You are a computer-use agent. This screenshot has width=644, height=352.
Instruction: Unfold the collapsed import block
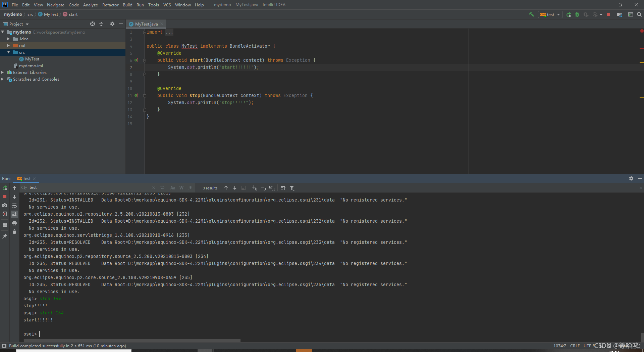coord(145,32)
